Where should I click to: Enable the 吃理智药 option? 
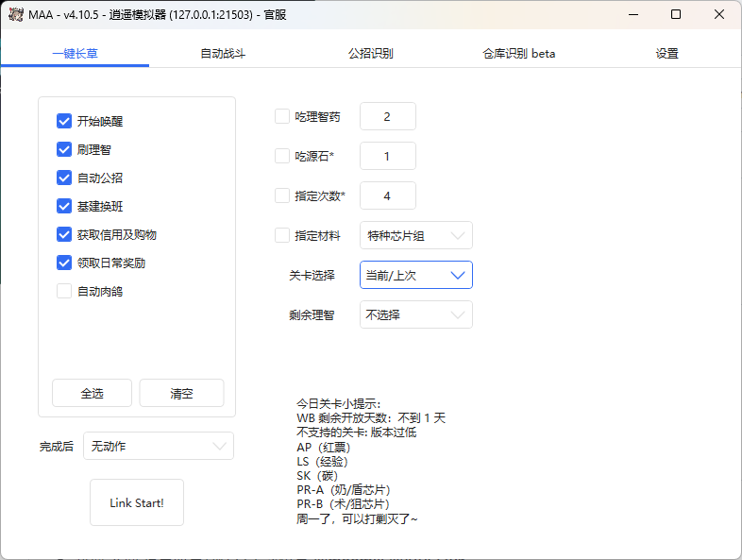coord(282,116)
